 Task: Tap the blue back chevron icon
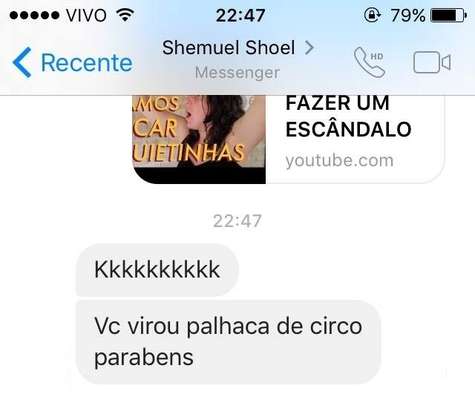[x=22, y=62]
